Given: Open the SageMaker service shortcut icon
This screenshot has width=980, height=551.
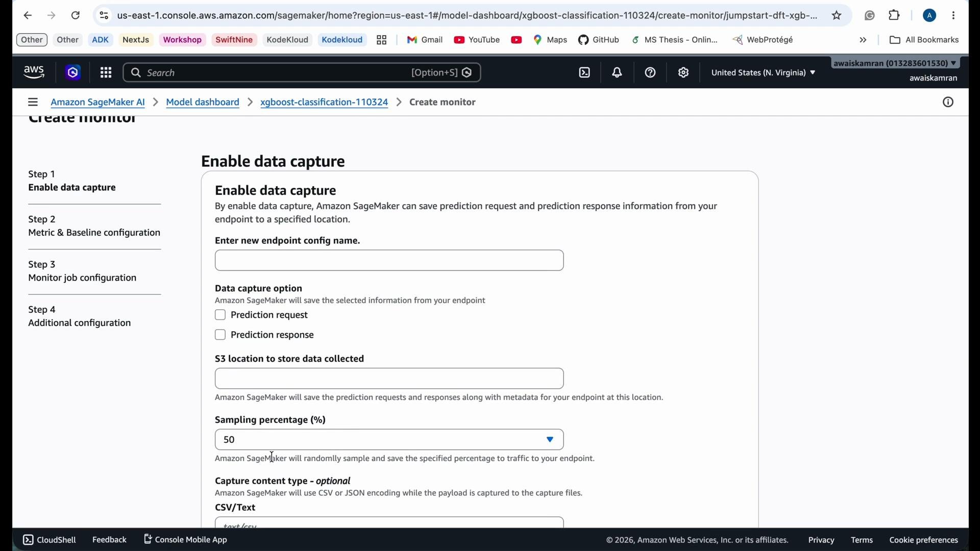Looking at the screenshot, I should (x=73, y=73).
